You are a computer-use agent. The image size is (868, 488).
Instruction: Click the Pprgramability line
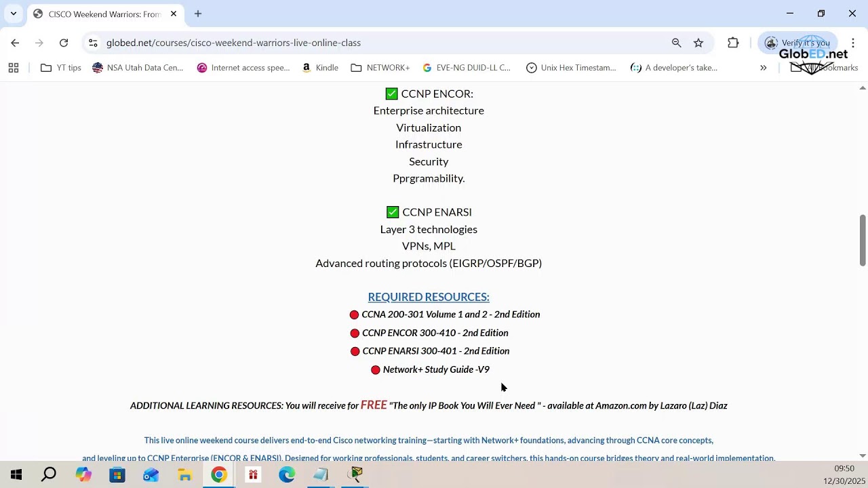pyautogui.click(x=429, y=178)
